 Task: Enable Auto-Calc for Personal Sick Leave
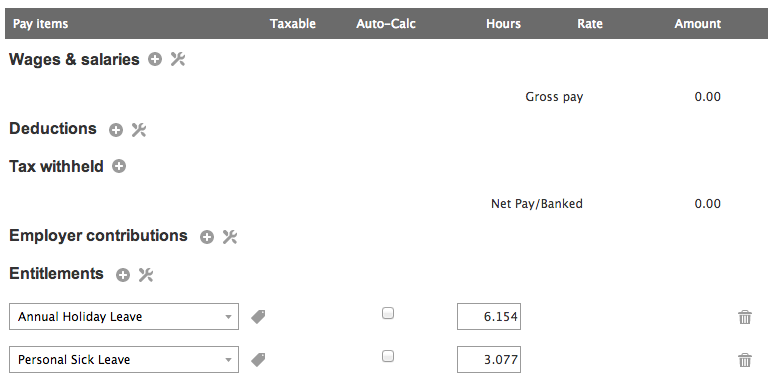388,356
